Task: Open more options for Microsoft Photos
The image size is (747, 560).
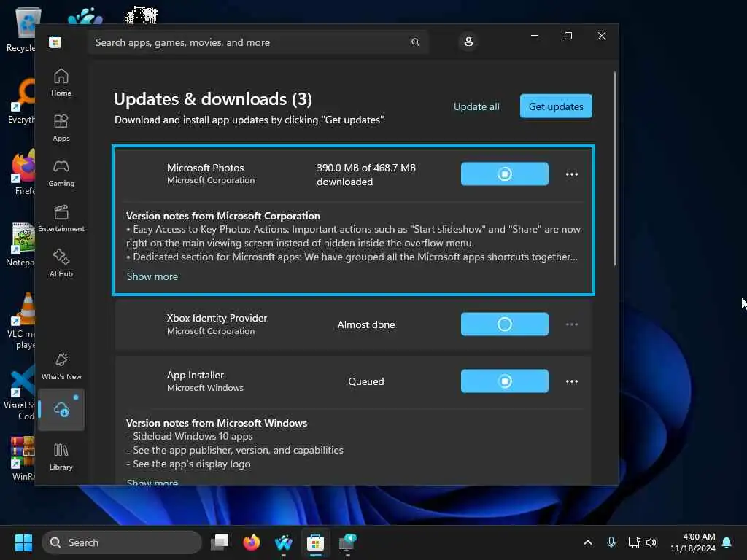Action: (x=572, y=174)
